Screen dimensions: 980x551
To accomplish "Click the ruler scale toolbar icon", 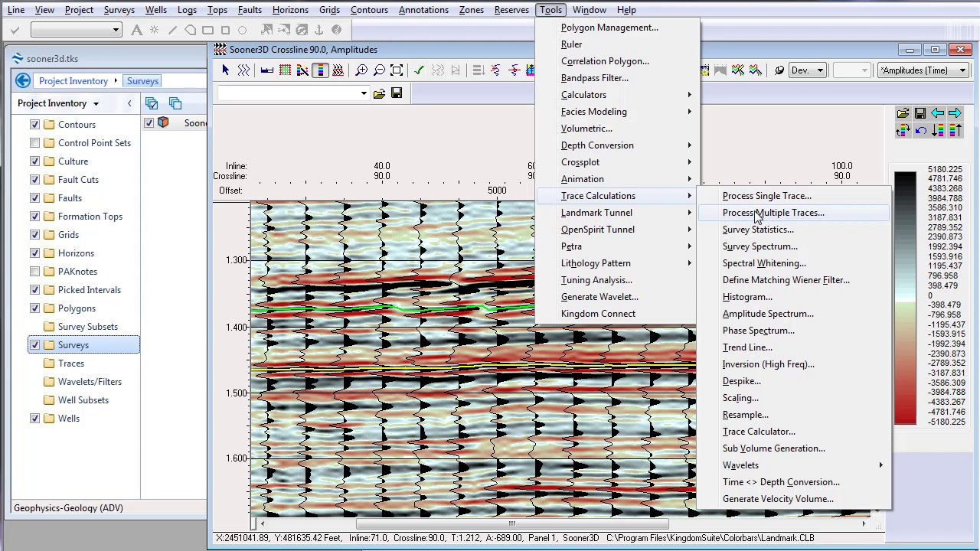I will 267,70.
